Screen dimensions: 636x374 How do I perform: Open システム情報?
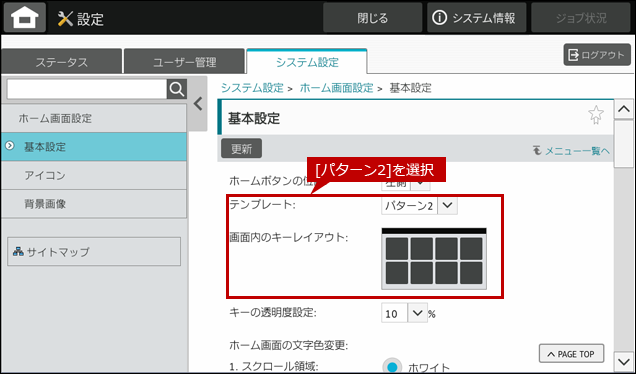(477, 18)
